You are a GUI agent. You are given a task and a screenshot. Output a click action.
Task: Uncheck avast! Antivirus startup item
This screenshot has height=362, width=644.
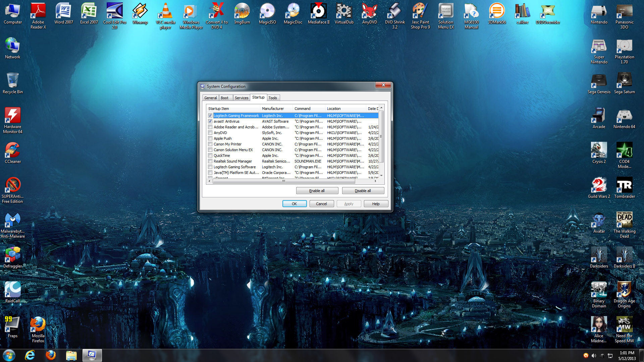click(x=210, y=121)
